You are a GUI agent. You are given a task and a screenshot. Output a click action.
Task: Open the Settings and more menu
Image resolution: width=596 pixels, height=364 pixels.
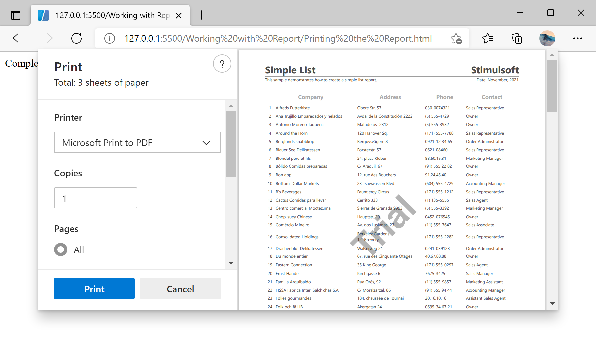point(577,38)
